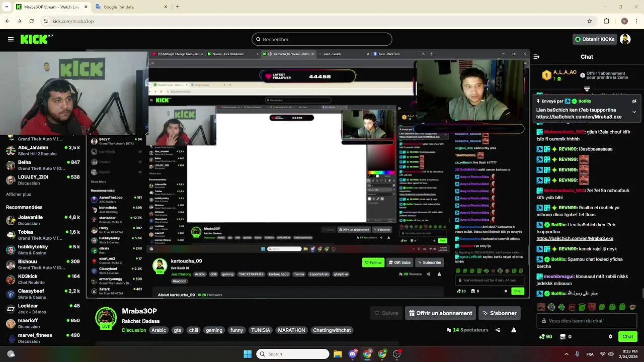
Task: Expand followed list with Afficher plus
Action: 19,195
